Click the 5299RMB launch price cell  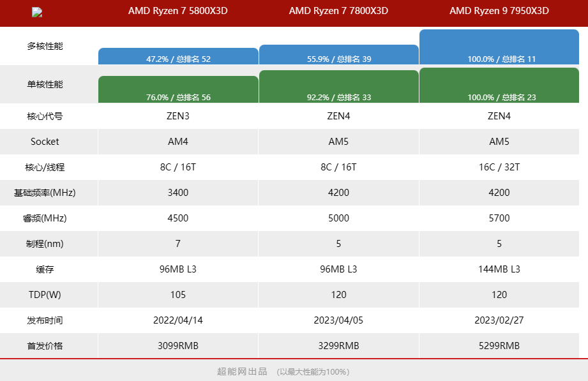499,346
